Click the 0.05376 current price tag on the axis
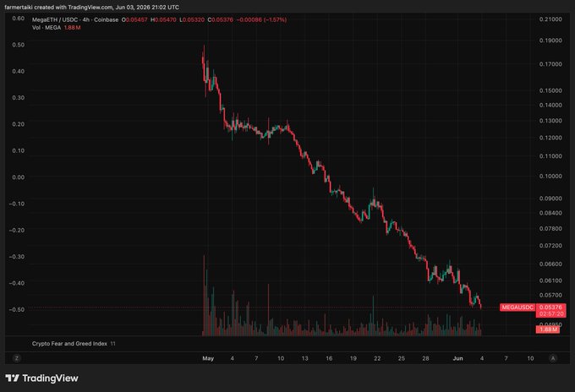This screenshot has width=575, height=392. (550, 308)
